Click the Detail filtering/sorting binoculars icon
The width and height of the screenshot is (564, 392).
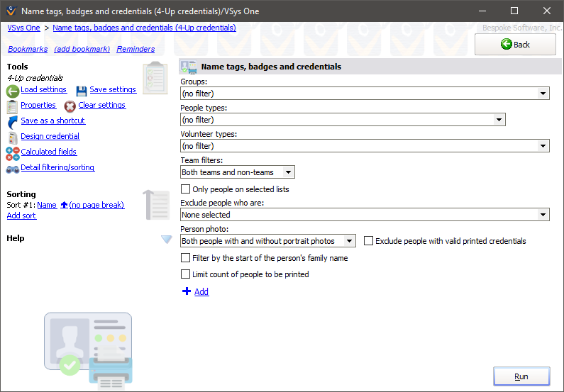click(x=13, y=169)
